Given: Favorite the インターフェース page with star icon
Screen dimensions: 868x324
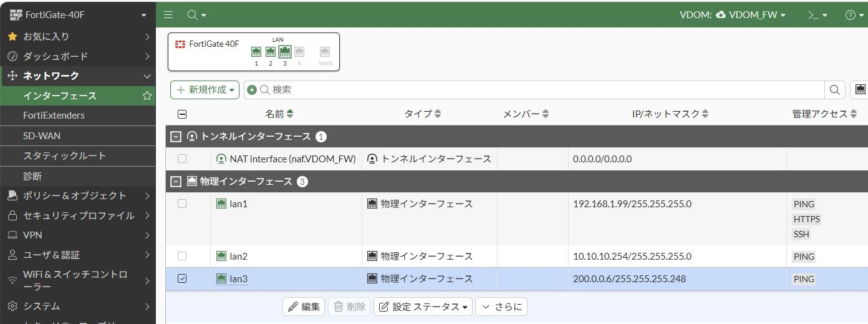Looking at the screenshot, I should click(x=147, y=96).
